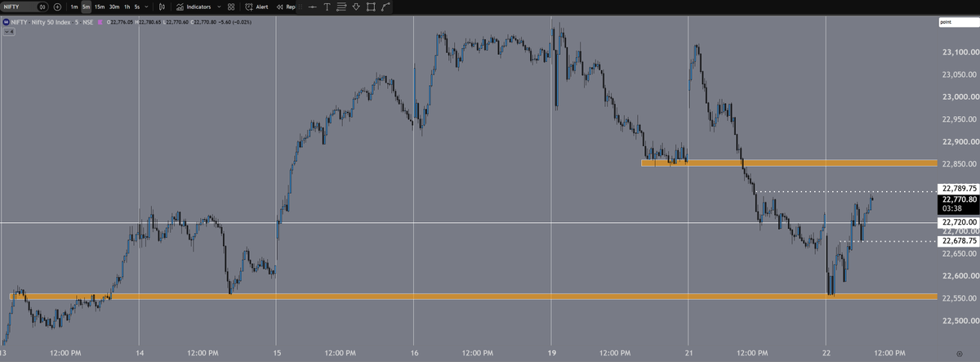This screenshot has width=980, height=362.
Task: Select the 5s timeframe
Action: pos(136,7)
